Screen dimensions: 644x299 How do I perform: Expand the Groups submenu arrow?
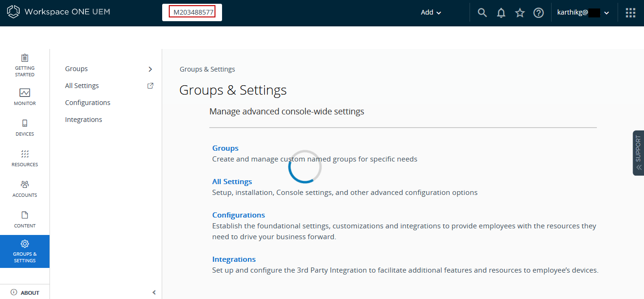(x=150, y=69)
